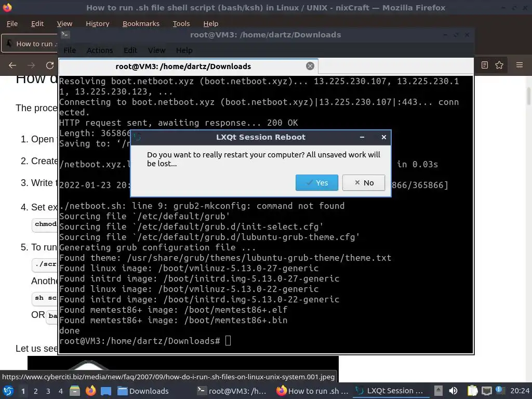The height and width of the screenshot is (399, 532).
Task: Cancel reboot with the No button
Action: [363, 182]
